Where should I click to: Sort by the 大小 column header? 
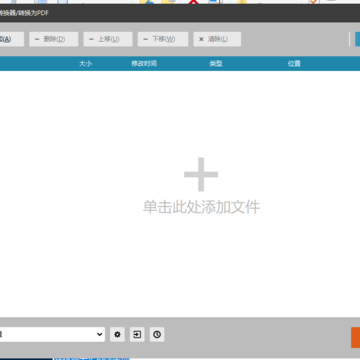coord(85,64)
